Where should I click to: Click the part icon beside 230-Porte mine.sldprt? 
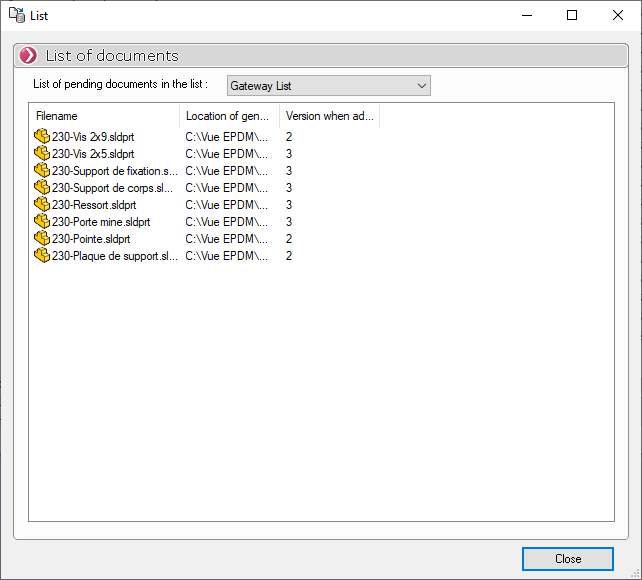(x=41, y=221)
